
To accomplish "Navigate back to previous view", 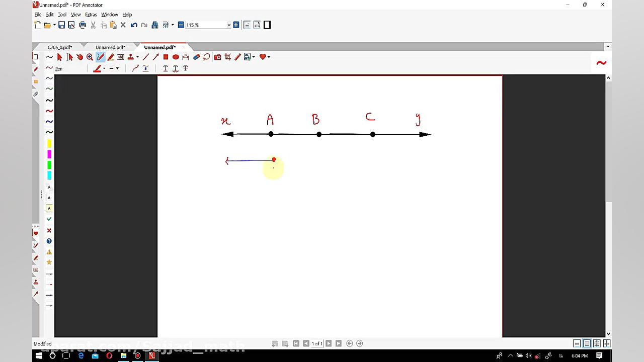I will tap(350, 343).
